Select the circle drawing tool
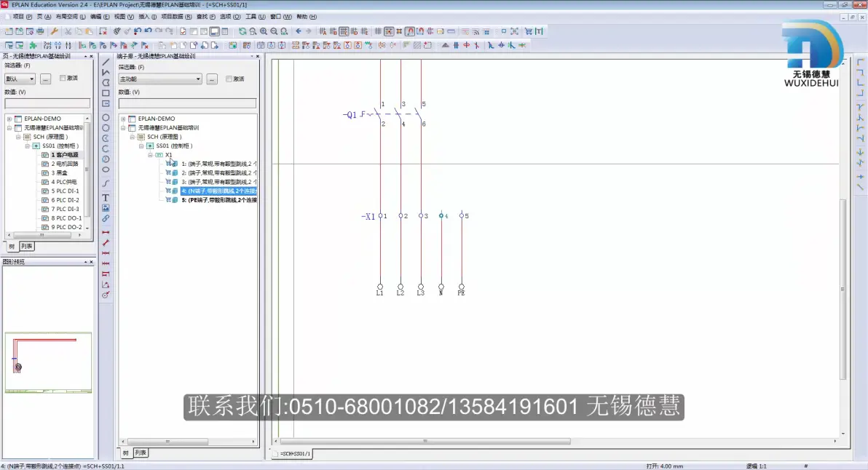 coord(106,117)
